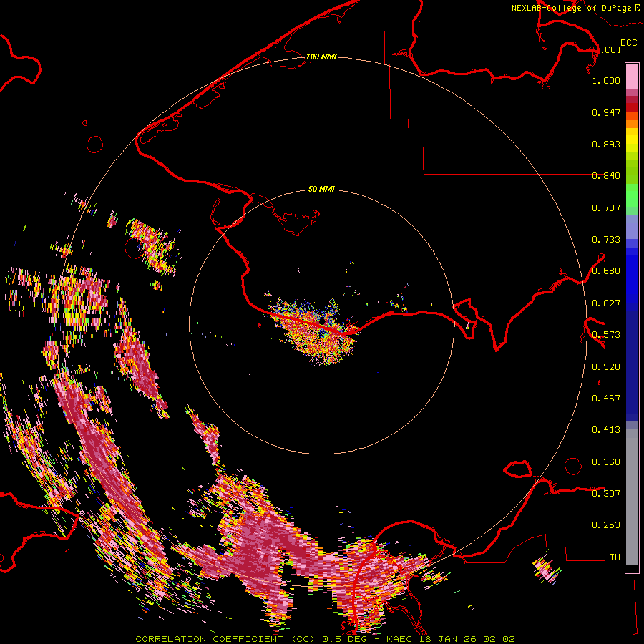The image size is (644, 644).
Task: Select the 0.573 colorbar value
Action: [x=606, y=335]
